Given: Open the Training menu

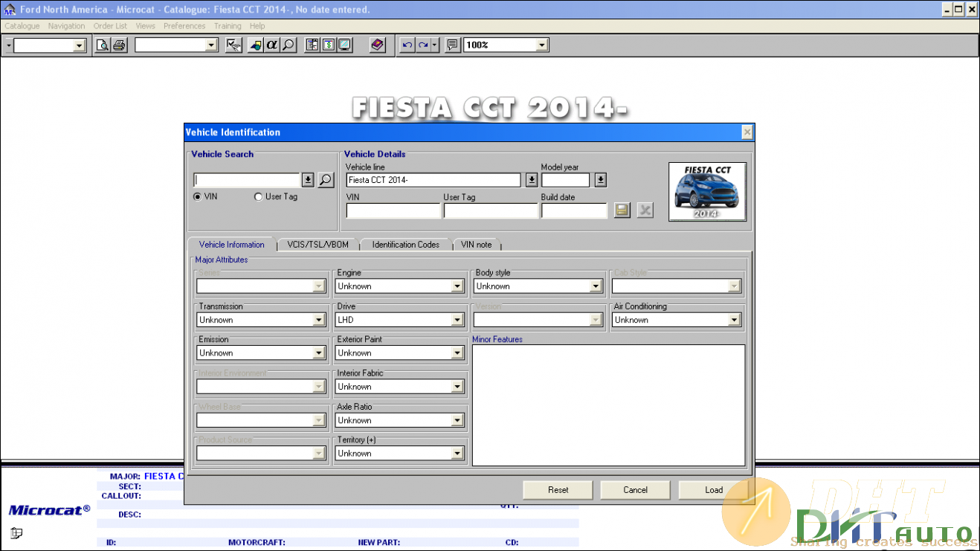Looking at the screenshot, I should [228, 26].
